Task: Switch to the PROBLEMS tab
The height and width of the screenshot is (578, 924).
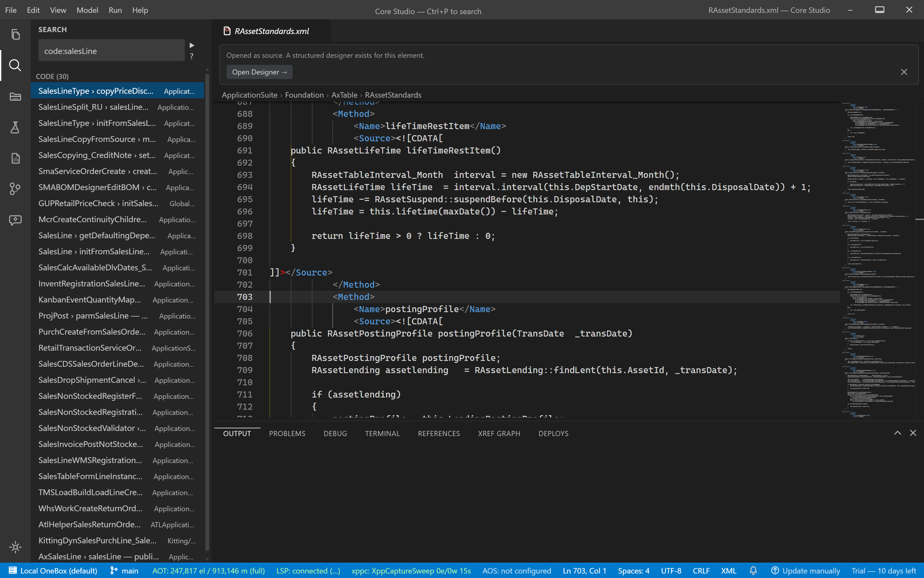Action: 287,433
